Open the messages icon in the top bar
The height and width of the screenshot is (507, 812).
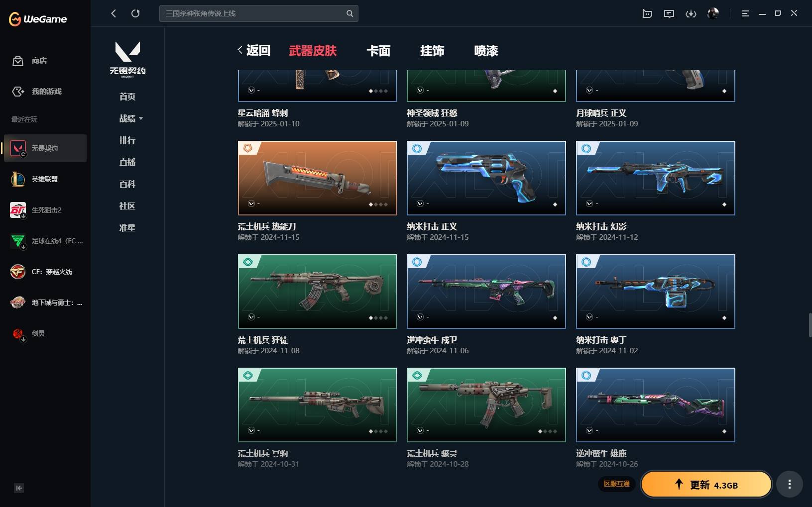coord(669,13)
